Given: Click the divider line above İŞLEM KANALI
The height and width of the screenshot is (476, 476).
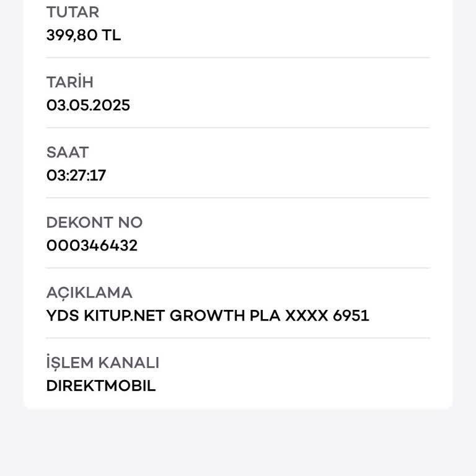Looking at the screenshot, I should pyautogui.click(x=238, y=338).
